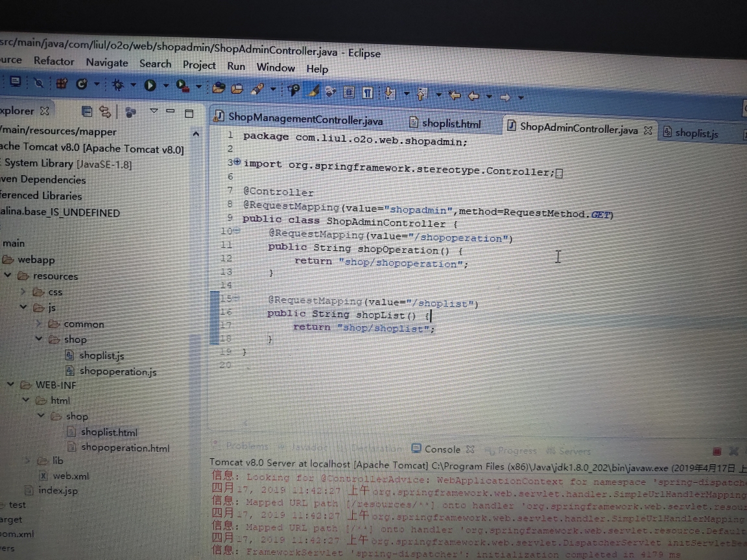Select web.xml file in tree

64,475
